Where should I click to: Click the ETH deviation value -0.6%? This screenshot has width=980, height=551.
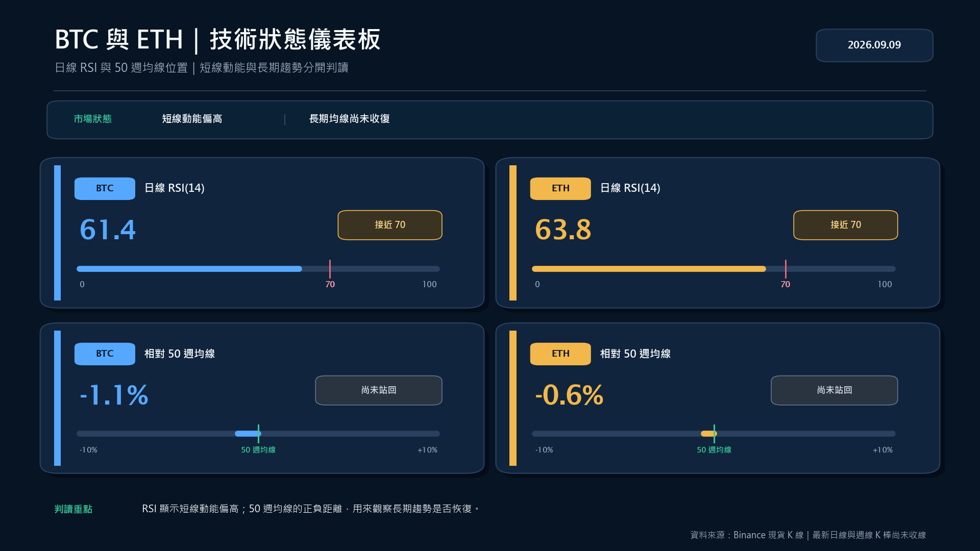tap(569, 395)
